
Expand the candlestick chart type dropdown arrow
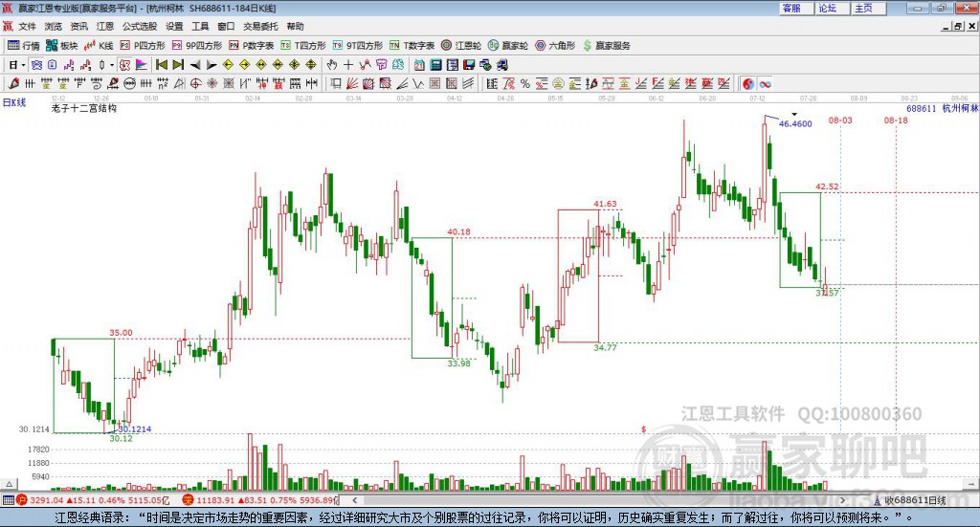(112, 65)
